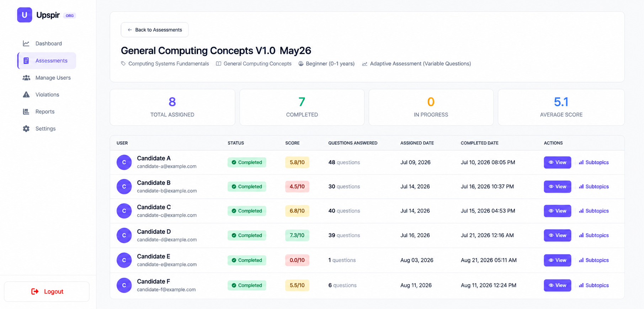The width and height of the screenshot is (644, 309).
Task: Click Candidate A's avatar circle
Action: tap(124, 162)
